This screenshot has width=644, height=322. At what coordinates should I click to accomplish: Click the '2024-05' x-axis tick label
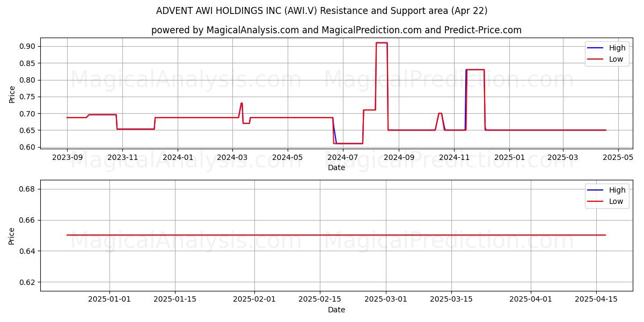(x=287, y=157)
